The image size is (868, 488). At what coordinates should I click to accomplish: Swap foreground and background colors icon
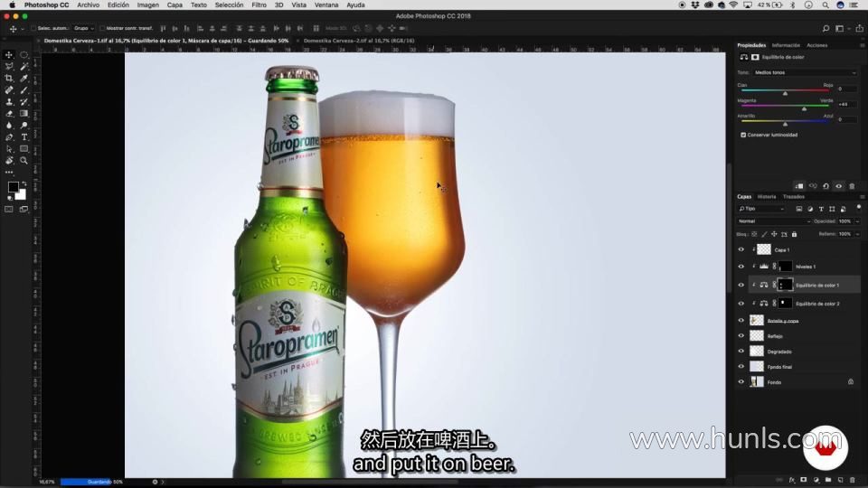(24, 183)
